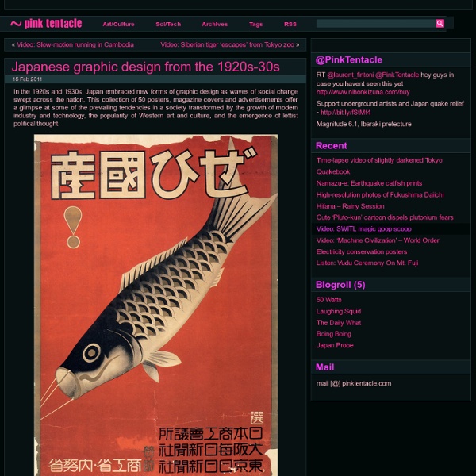
Task: Open Listen: Vudu Ceremony On Mt. Fuji
Action: pos(367,263)
